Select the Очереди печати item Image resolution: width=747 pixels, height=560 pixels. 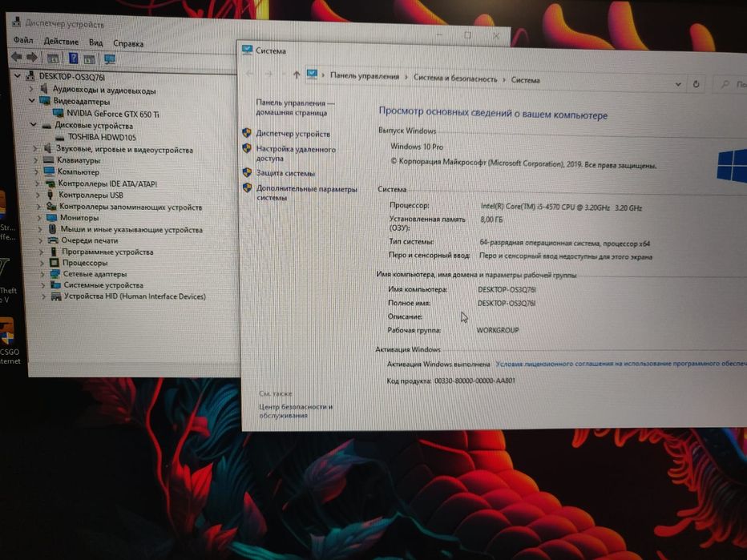tap(89, 240)
